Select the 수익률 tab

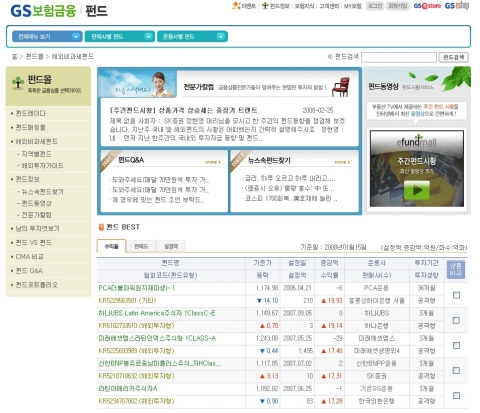pos(111,246)
